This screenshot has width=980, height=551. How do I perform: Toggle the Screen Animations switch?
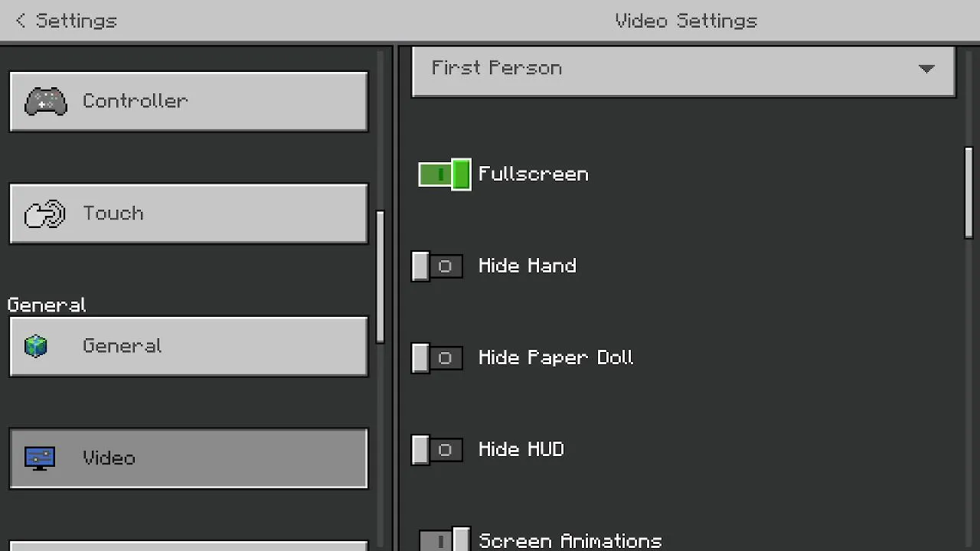445,540
